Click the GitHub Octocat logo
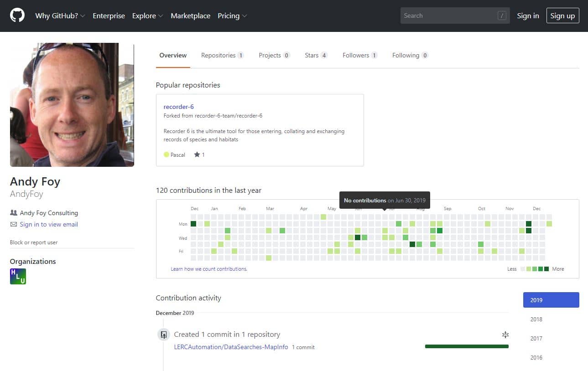 click(17, 15)
